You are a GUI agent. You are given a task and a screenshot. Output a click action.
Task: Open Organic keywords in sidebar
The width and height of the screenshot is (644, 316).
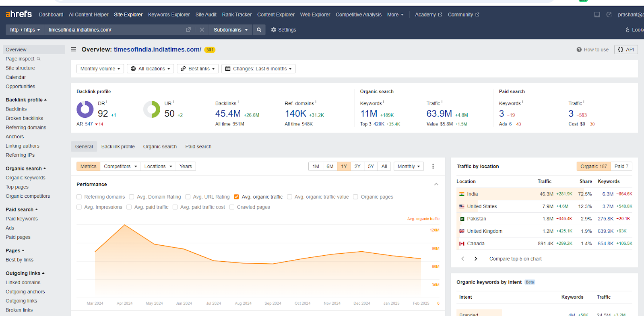(x=25, y=178)
